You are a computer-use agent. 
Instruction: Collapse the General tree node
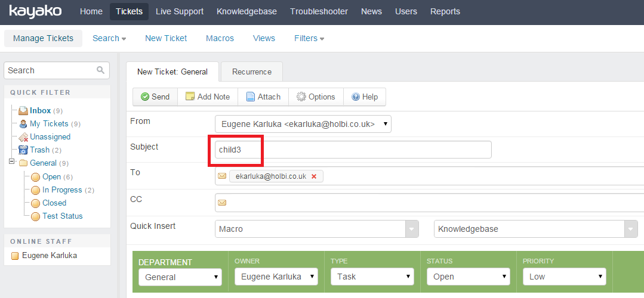point(11,162)
